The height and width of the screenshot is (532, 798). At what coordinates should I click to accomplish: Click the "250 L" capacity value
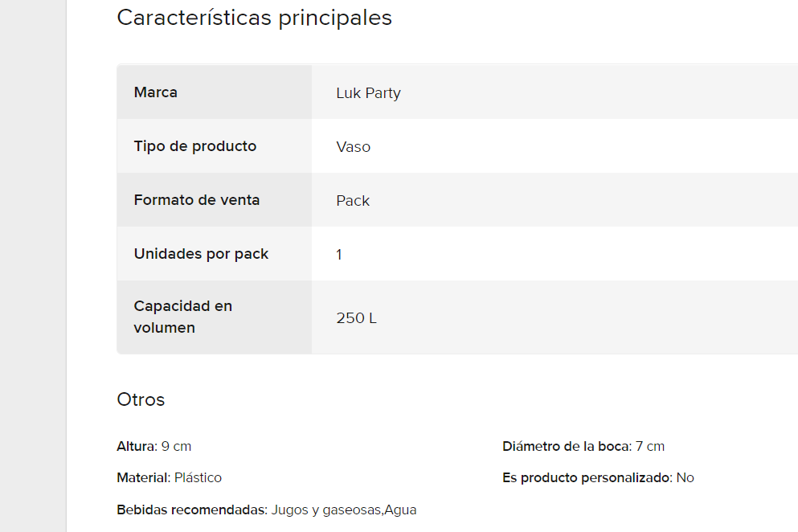coord(356,318)
